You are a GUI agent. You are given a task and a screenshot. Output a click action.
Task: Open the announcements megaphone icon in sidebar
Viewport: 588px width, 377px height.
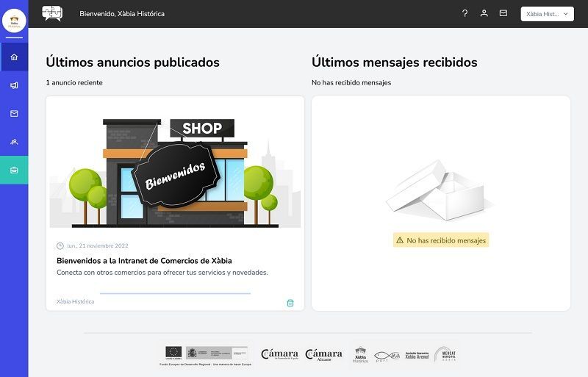coord(14,85)
